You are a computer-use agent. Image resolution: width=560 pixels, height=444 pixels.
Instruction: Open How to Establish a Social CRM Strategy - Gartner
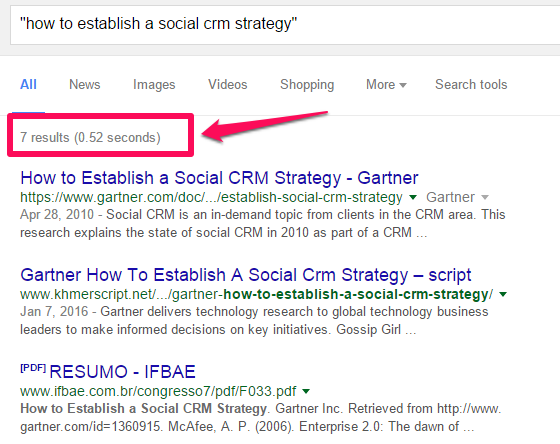tap(219, 178)
